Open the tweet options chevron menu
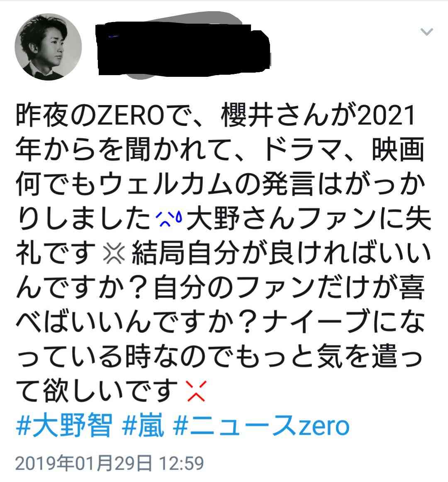 tap(426, 32)
